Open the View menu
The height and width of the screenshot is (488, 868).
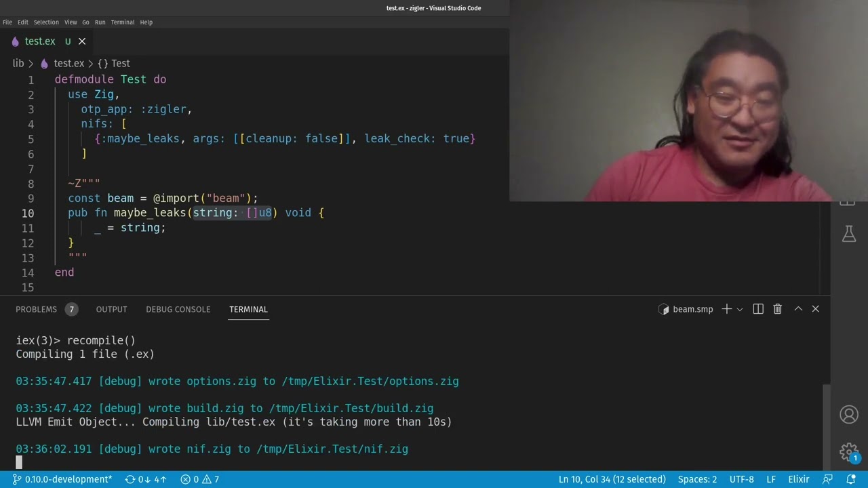(x=71, y=22)
